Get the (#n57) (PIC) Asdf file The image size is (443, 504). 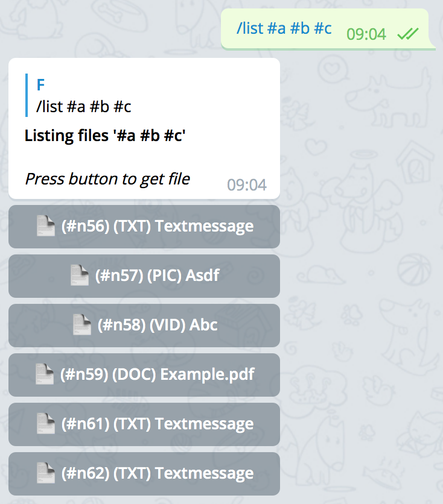144,276
